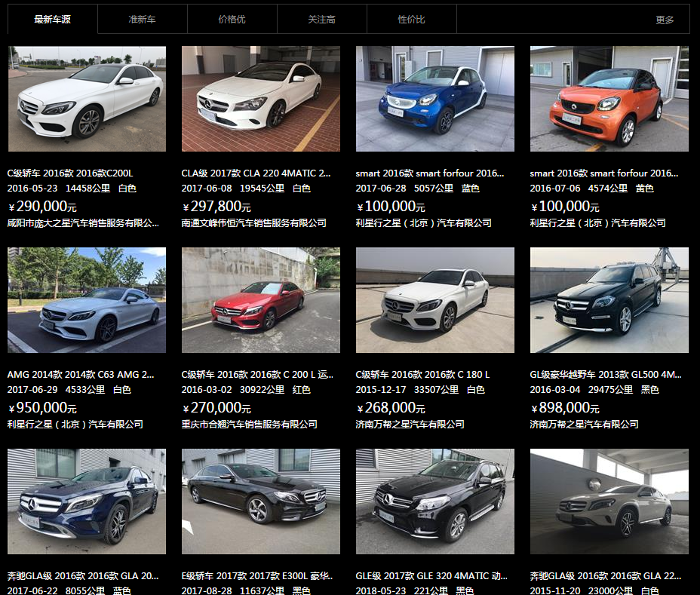Click the blue smart's ¥100,000元 price
Viewport: 700px width, 595px height.
pos(391,206)
